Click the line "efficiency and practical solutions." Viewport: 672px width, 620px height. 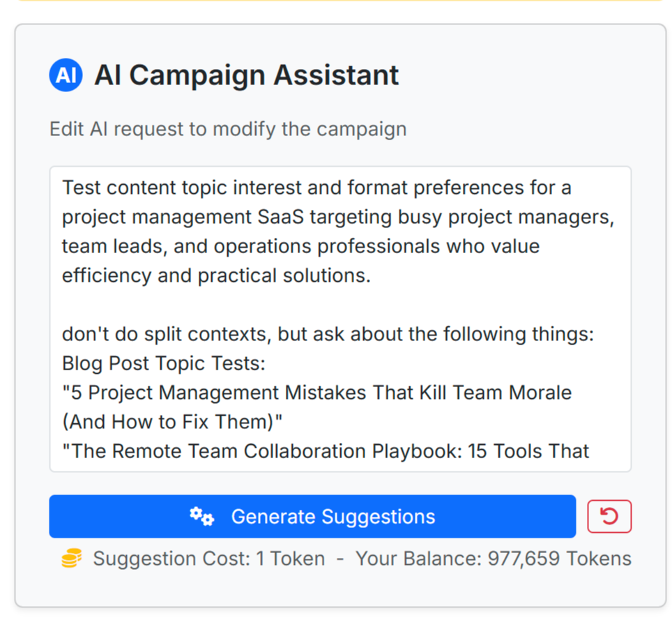tap(216, 275)
